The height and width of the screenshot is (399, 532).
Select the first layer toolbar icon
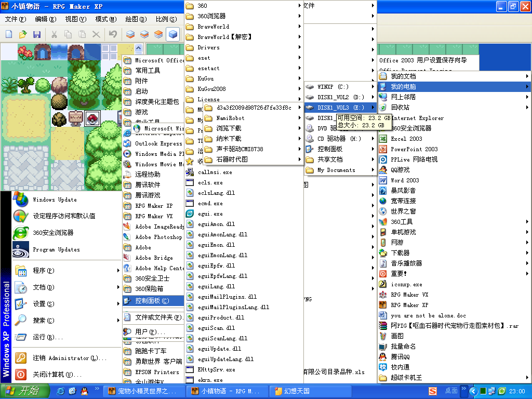pos(130,34)
